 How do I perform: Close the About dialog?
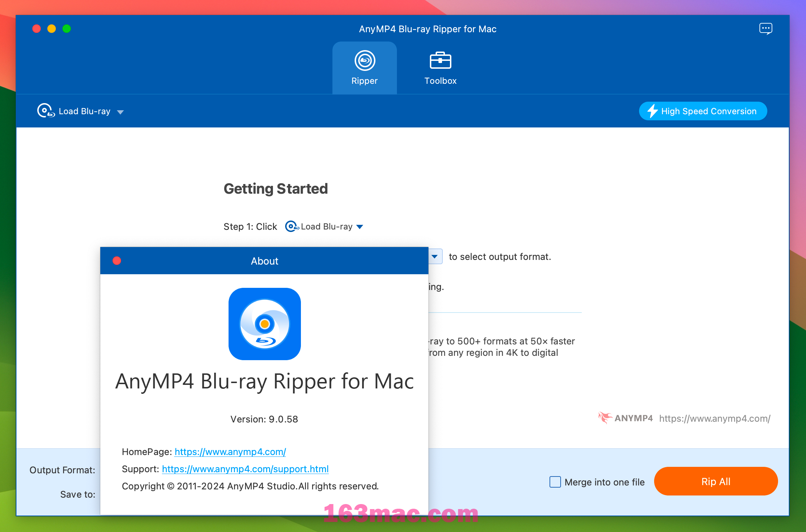click(x=117, y=261)
